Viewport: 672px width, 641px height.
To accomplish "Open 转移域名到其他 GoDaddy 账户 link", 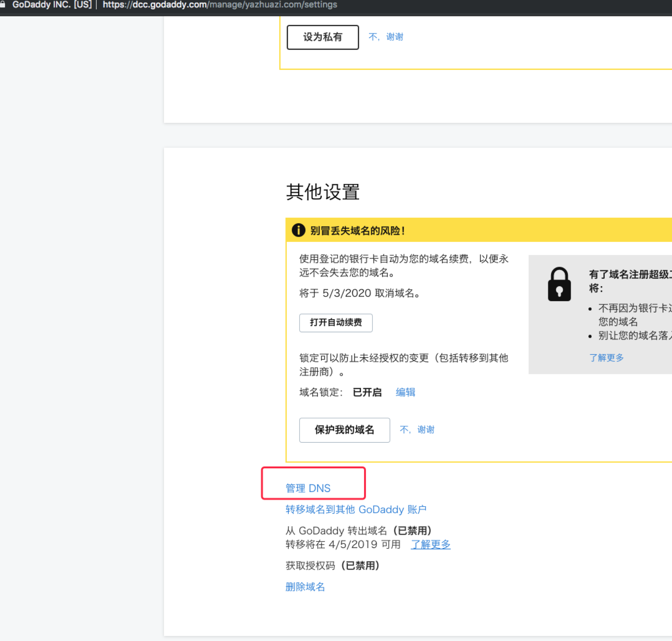I will [x=356, y=510].
